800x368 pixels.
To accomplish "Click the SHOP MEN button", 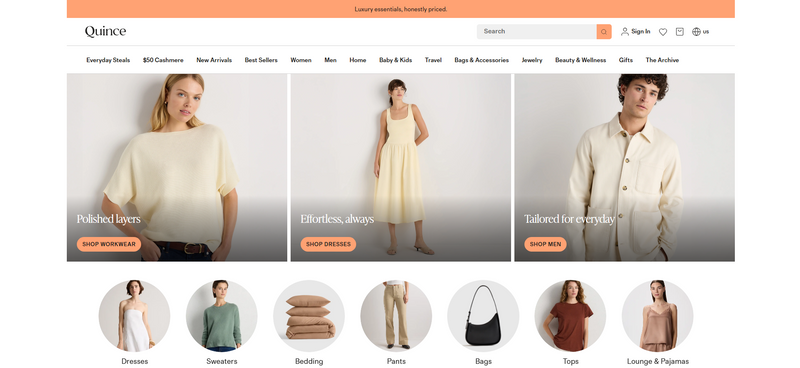I will pyautogui.click(x=545, y=244).
